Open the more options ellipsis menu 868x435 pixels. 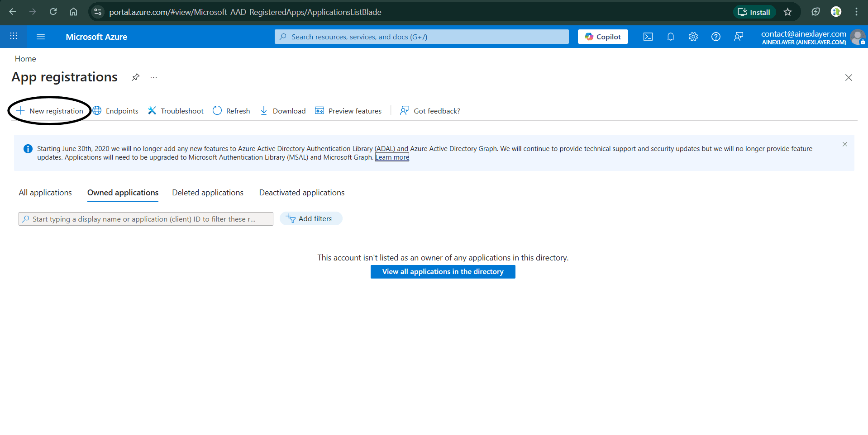pyautogui.click(x=153, y=77)
